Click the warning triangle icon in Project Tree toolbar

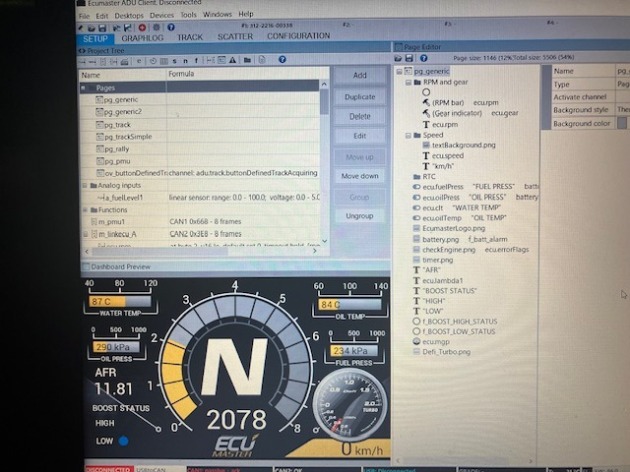tap(233, 60)
